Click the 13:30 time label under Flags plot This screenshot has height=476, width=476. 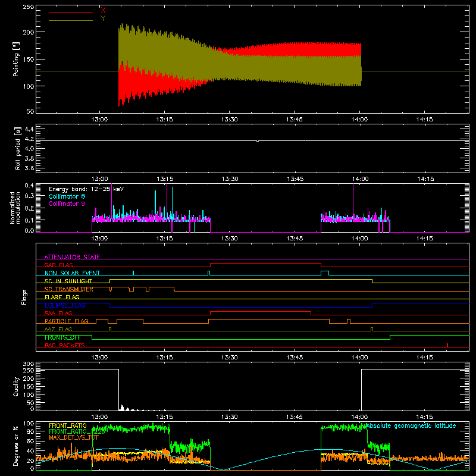230,358
